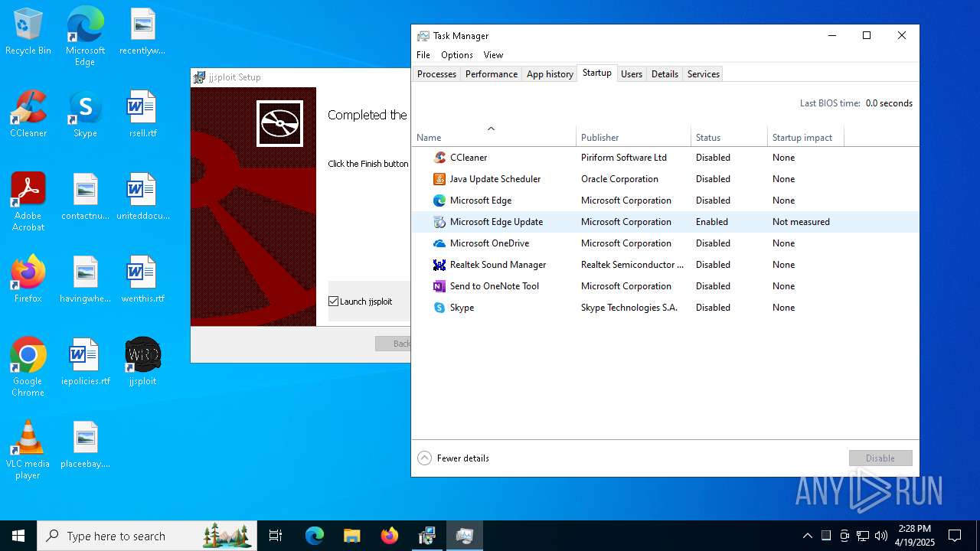Select Adobe Acrobat desktop icon
Image resolution: width=980 pixels, height=551 pixels.
28,202
